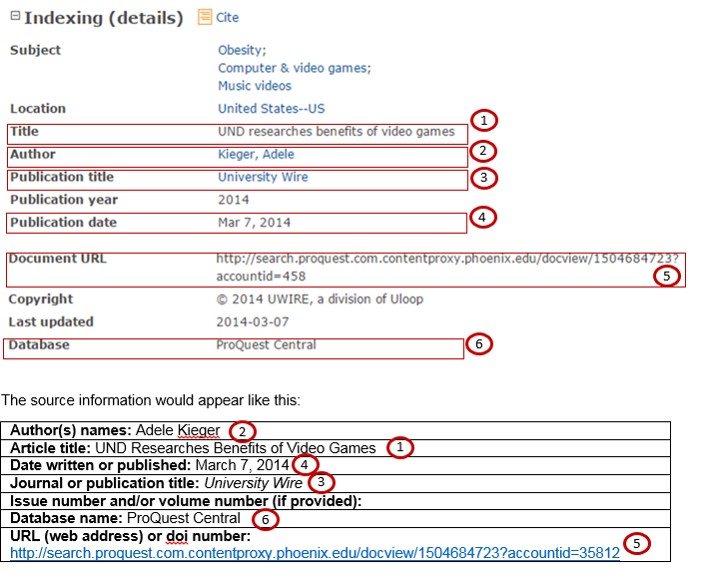
Task: Click the blue ProQuest URL at bottom
Action: [x=314, y=552]
